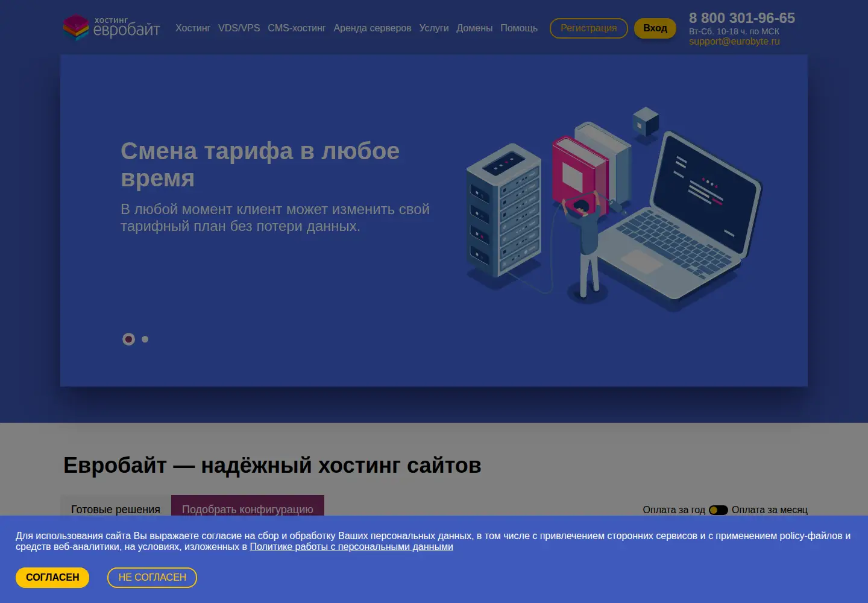The width and height of the screenshot is (868, 603).
Task: Open the VDS/VPS menu item
Action: [239, 28]
